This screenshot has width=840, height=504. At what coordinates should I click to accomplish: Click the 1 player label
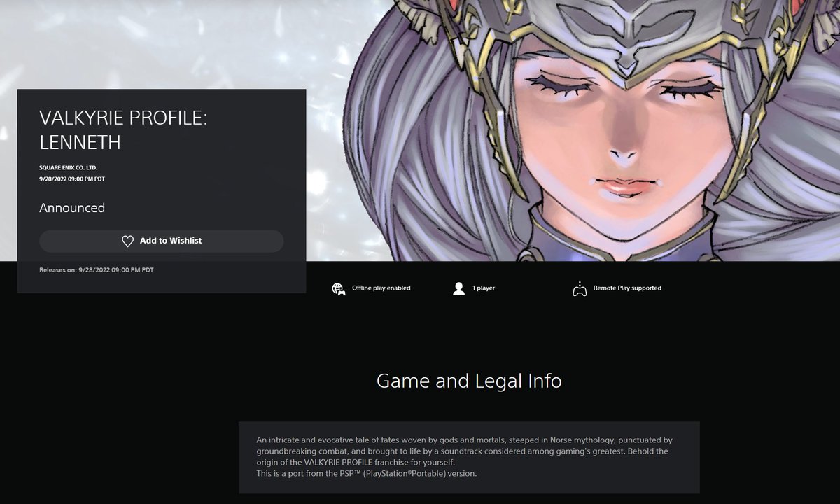pyautogui.click(x=484, y=288)
